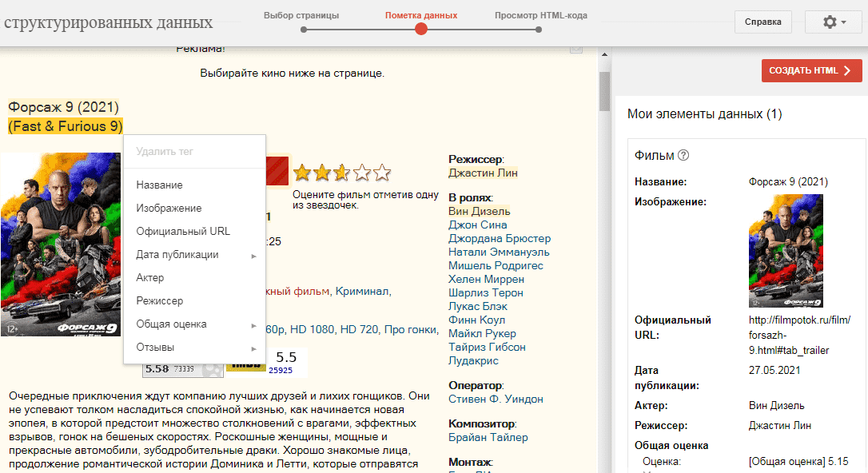
Task: Open the Стивен Ф. Уиндон operator link
Action: (496, 399)
